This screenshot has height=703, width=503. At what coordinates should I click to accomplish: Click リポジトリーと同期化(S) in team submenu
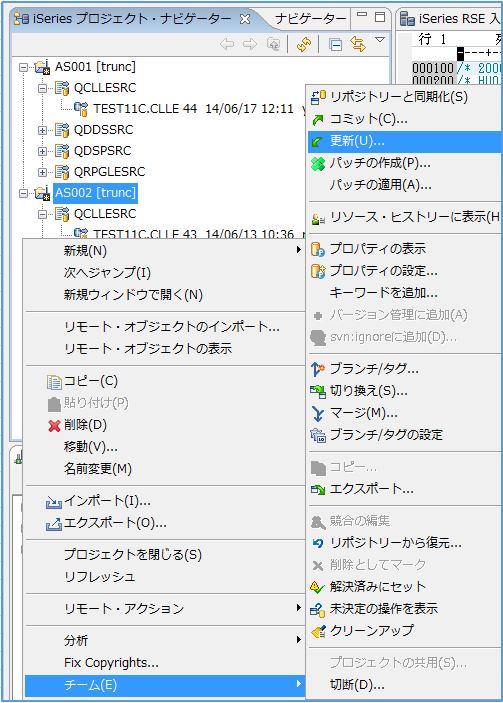coord(404,97)
